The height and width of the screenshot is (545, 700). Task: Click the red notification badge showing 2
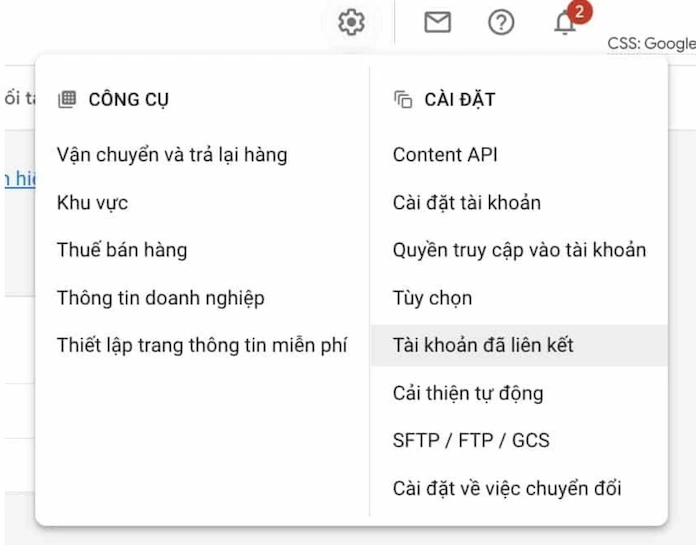[579, 11]
